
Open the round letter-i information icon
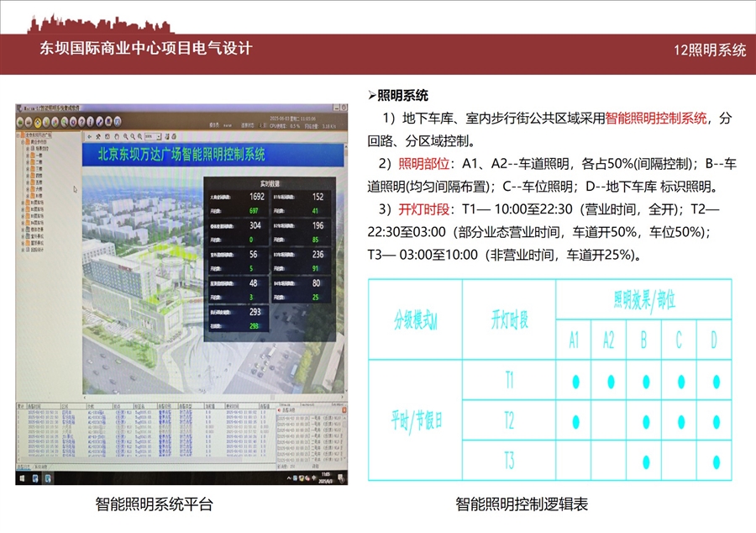[90, 122]
